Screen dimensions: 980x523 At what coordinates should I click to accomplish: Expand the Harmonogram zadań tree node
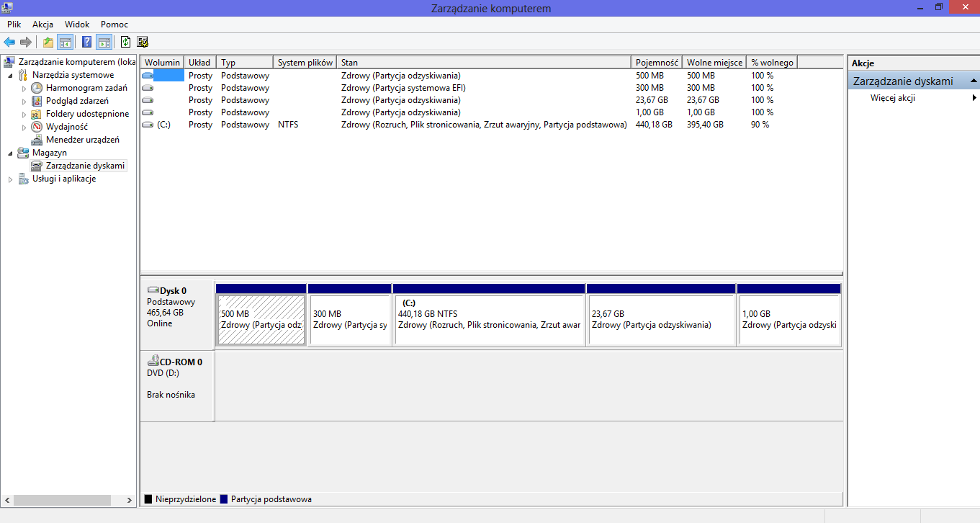[24, 88]
